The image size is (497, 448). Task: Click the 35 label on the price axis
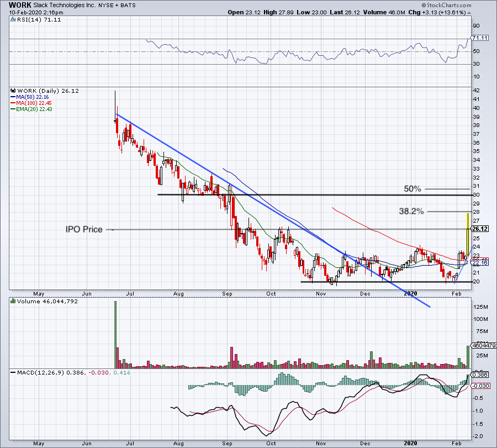[477, 151]
